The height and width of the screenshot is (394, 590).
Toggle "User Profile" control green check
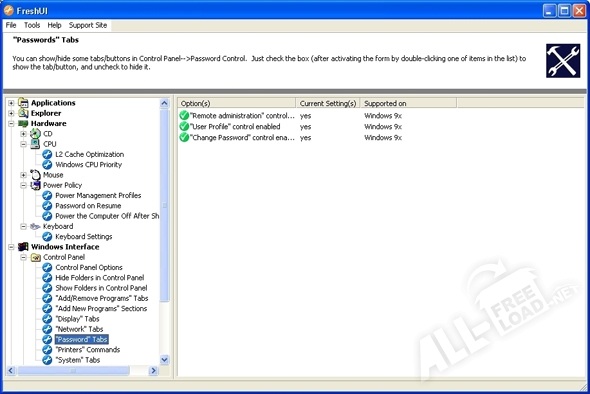tap(184, 126)
